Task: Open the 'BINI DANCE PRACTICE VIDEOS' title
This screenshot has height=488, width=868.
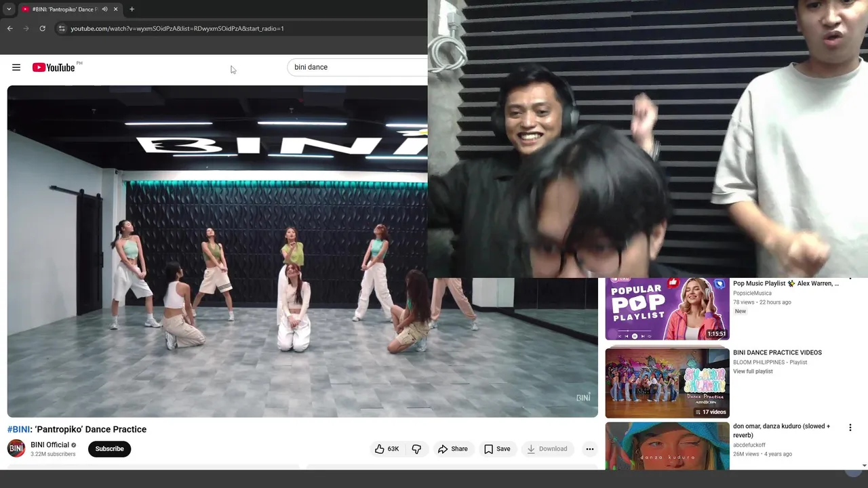Action: pos(777,352)
